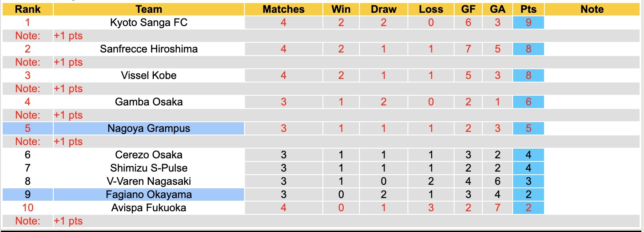Select the highlighted Fagiano Okayama team
Viewport: 644px width, 232px height.
click(x=149, y=195)
